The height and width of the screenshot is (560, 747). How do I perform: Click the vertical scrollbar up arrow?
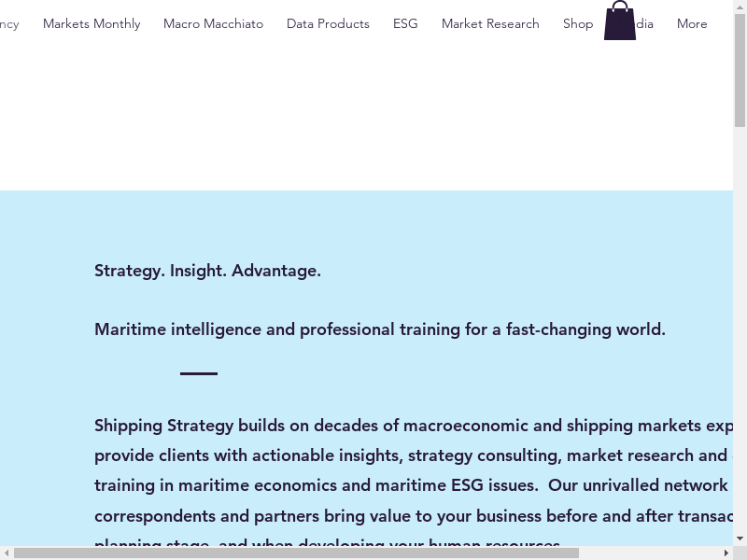[x=740, y=7]
